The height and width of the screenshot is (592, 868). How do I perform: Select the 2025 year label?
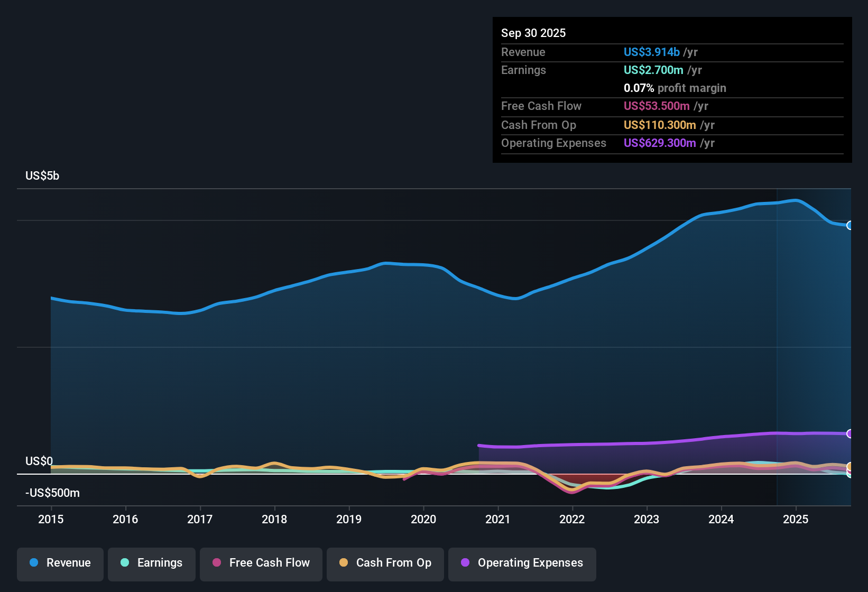point(796,520)
